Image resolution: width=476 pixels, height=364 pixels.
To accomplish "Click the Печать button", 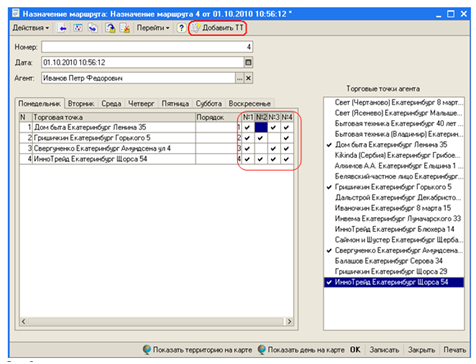I will (x=454, y=350).
